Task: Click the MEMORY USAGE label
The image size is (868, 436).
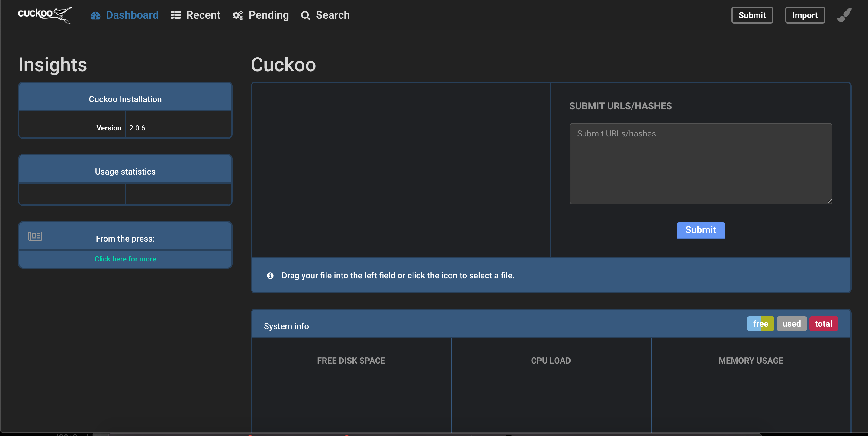Action: pos(751,361)
